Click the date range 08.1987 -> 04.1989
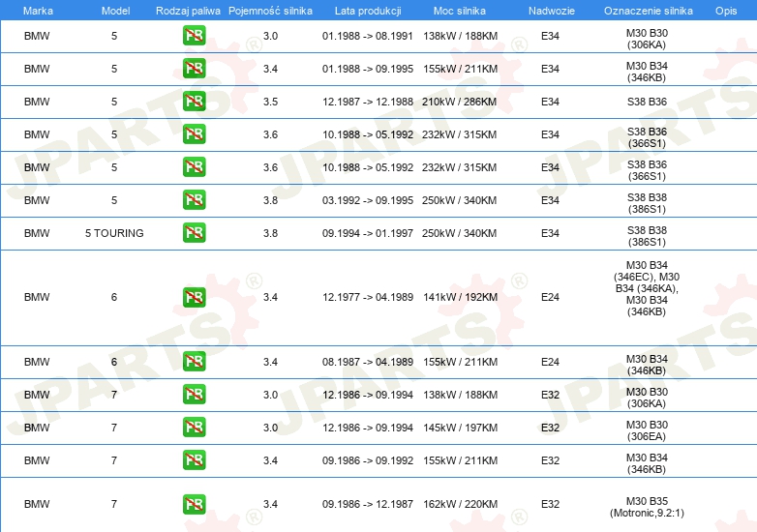Viewport: 757px width, 532px height. pyautogui.click(x=368, y=362)
